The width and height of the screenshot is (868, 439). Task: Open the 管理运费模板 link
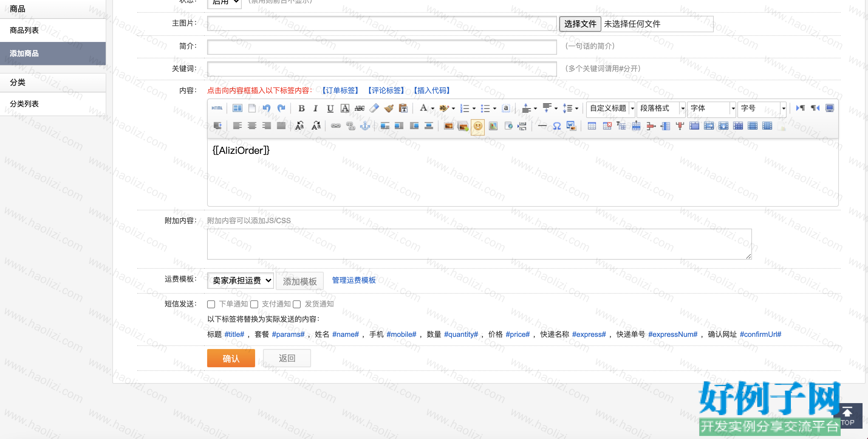(x=354, y=280)
